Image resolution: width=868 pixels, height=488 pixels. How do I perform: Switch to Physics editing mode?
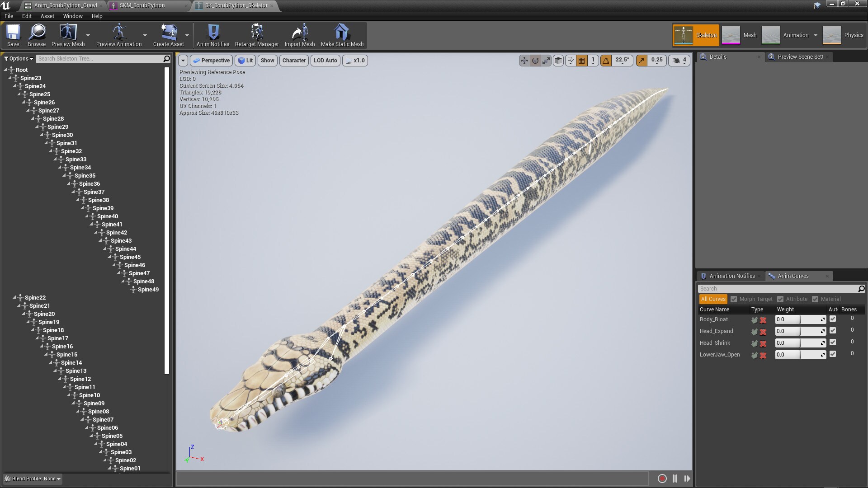(854, 35)
